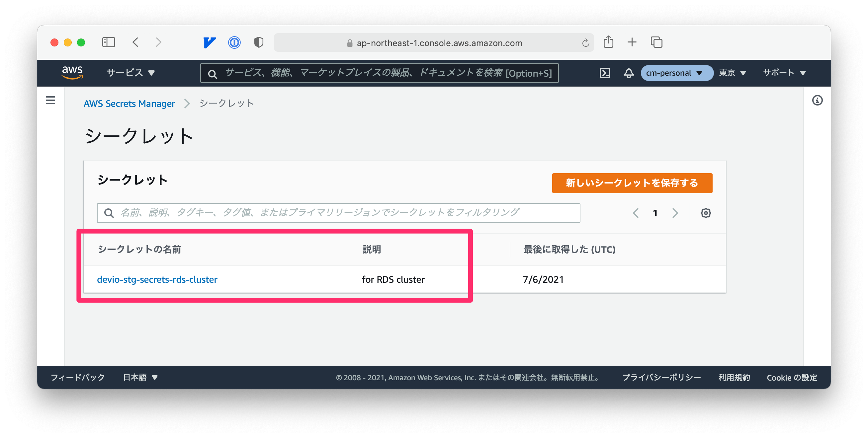Viewport: 868px width, 438px height.
Task: Open the 東京 region selector
Action: click(x=732, y=73)
